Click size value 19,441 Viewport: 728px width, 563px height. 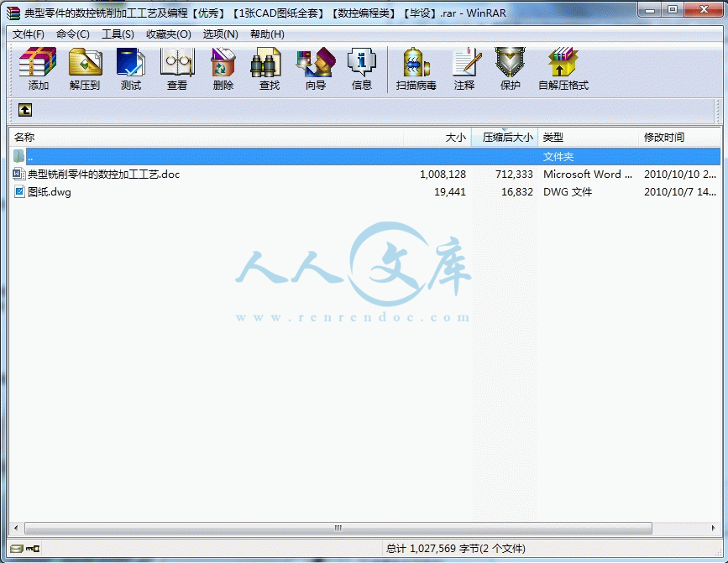click(450, 192)
